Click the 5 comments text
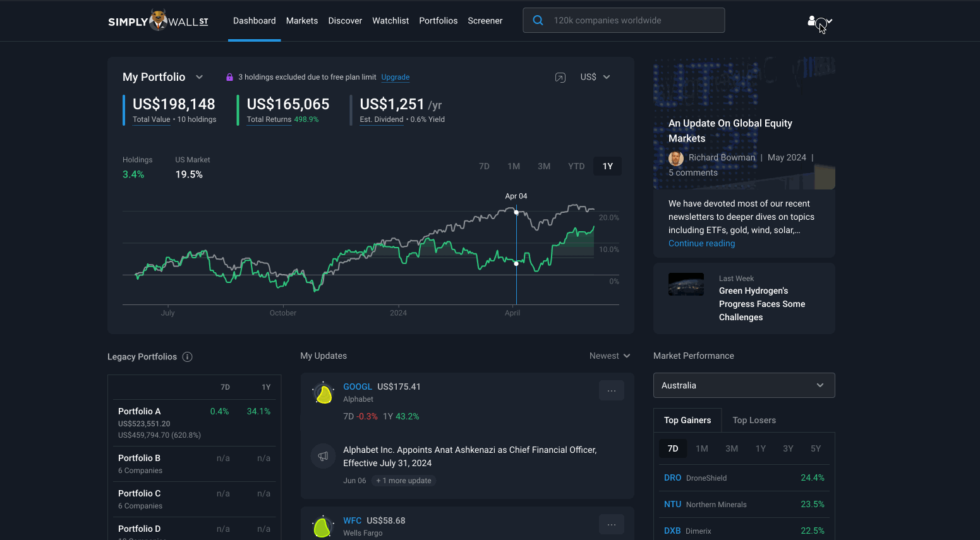 693,172
